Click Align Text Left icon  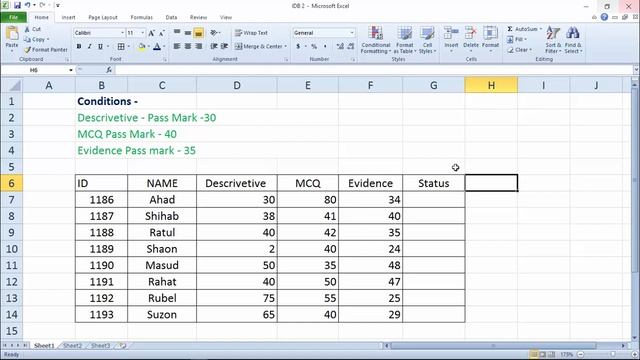point(177,47)
